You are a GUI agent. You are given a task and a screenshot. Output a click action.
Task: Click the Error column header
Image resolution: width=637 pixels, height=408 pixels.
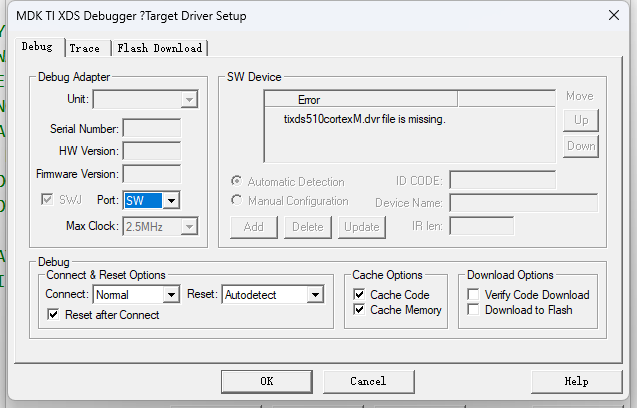[361, 99]
